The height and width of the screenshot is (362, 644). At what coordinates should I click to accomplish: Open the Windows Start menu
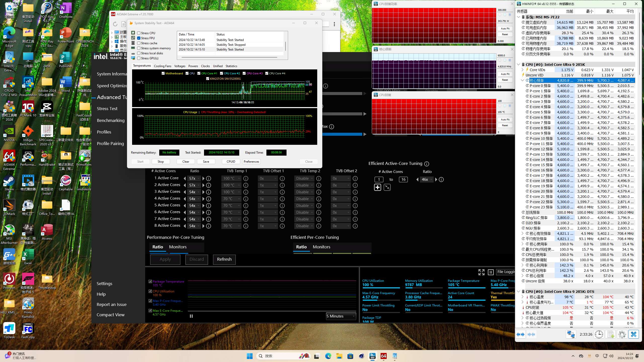click(x=250, y=356)
